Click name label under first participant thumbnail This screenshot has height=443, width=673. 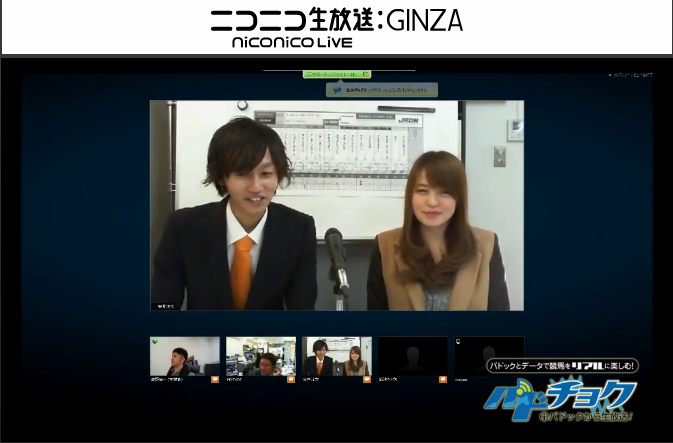click(x=167, y=379)
